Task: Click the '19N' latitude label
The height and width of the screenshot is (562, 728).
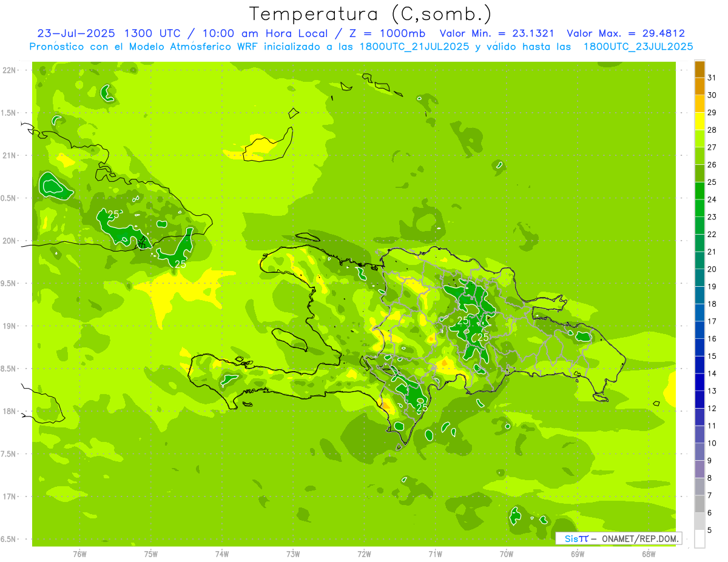Action: 10,326
